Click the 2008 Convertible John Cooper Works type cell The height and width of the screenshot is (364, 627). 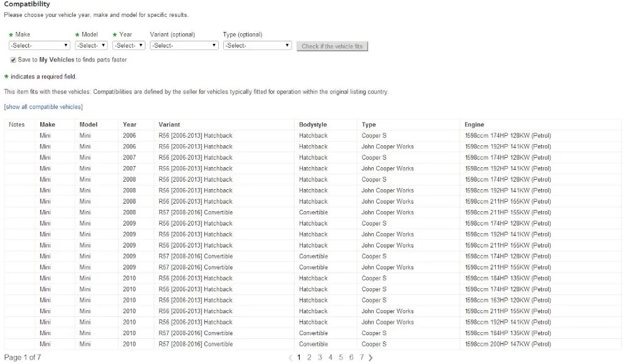click(x=387, y=212)
